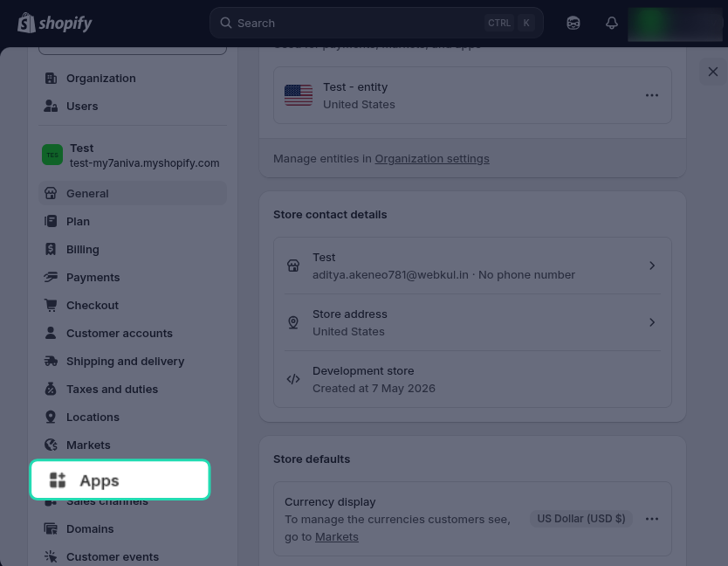
Task: Open Shipping and delivery settings
Action: (x=133, y=361)
